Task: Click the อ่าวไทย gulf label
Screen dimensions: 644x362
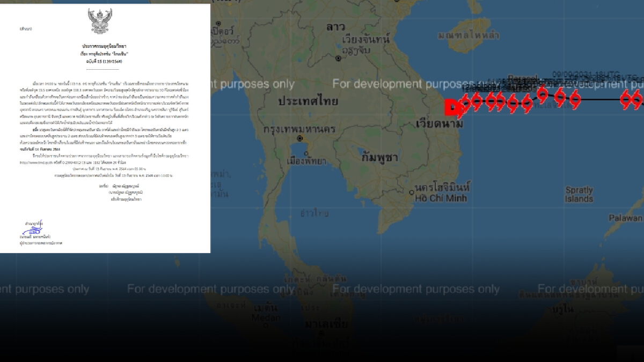Action: coord(314,213)
